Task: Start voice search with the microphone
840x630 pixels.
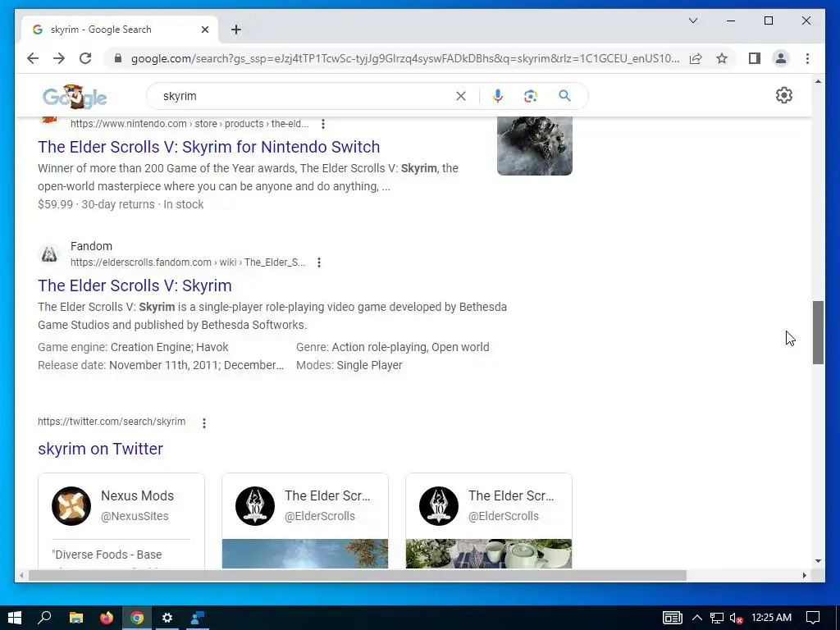Action: (498, 96)
